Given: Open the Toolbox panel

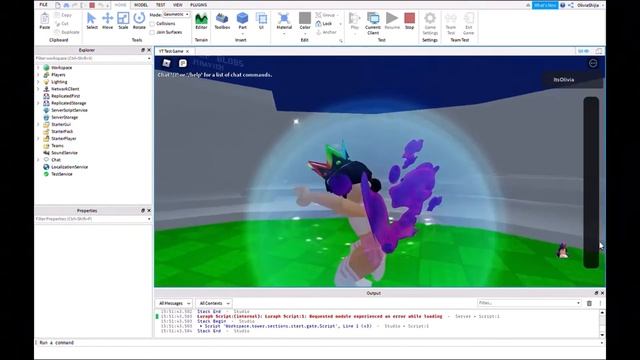Looking at the screenshot, I should tap(222, 21).
